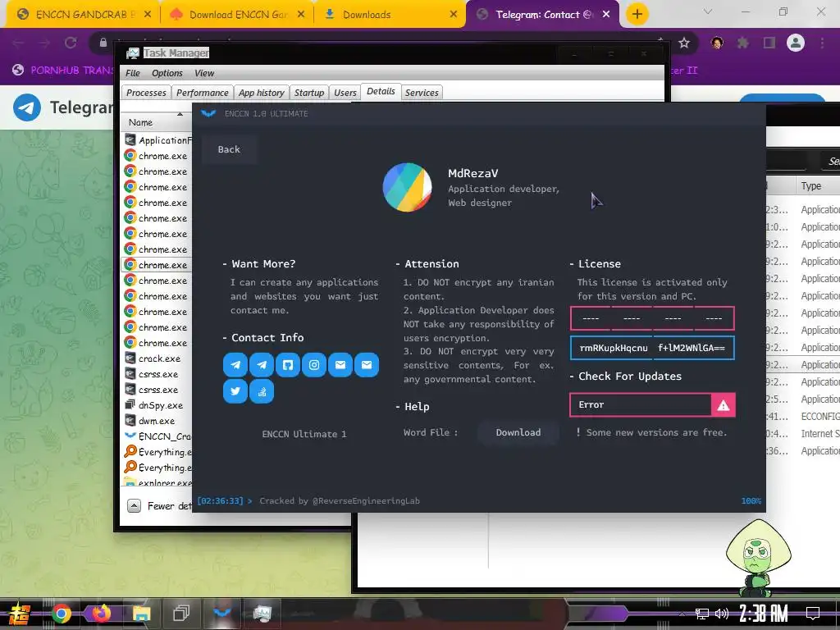The height and width of the screenshot is (630, 840).
Task: Select dwm.exe in Task Manager list
Action: click(157, 421)
